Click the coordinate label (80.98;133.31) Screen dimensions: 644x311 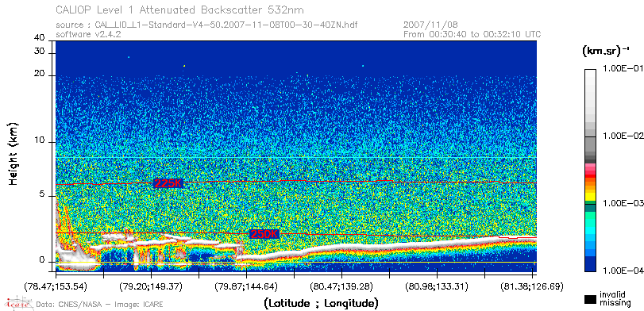[437, 286]
